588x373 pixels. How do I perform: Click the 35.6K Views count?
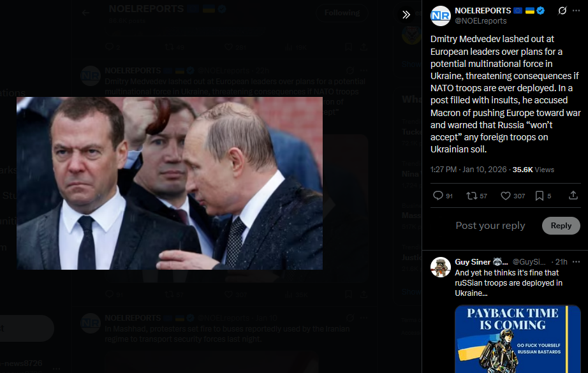(x=533, y=170)
